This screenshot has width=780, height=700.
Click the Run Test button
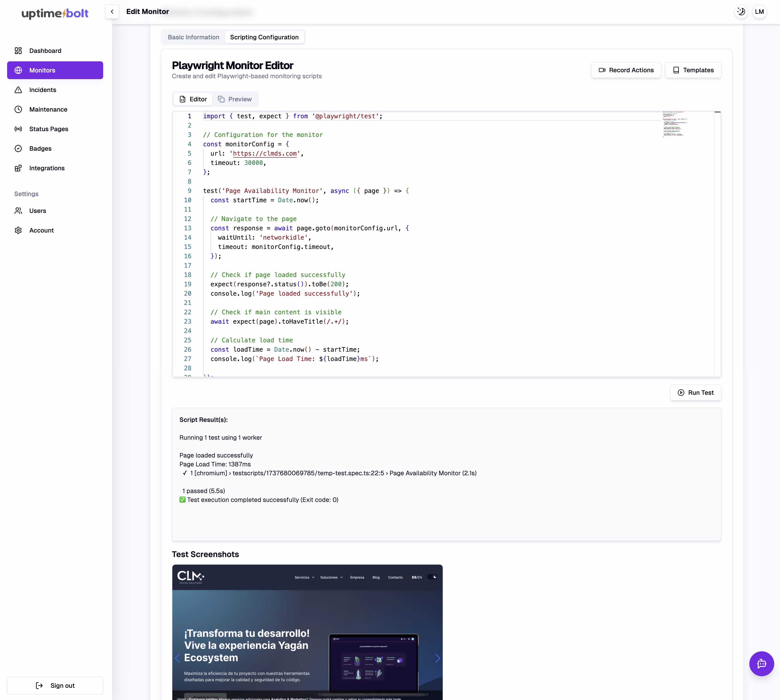pos(695,393)
